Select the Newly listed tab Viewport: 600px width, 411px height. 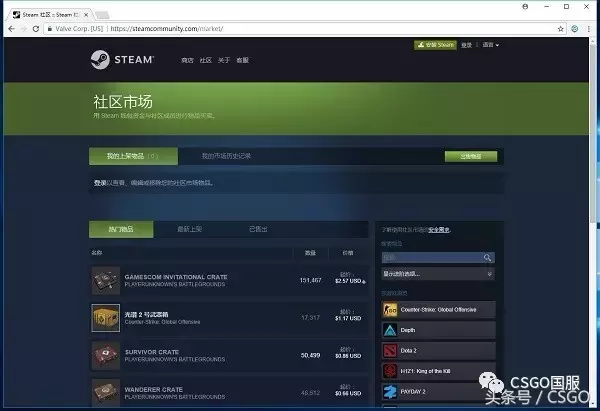coord(189,229)
